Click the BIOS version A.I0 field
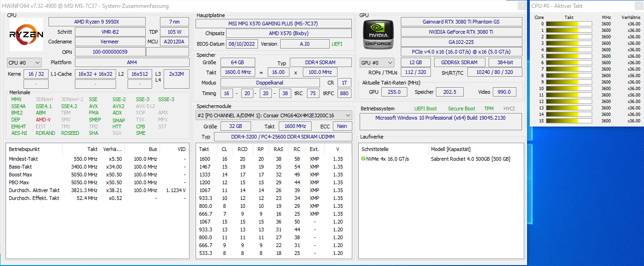This screenshot has height=266, width=644. click(x=305, y=44)
